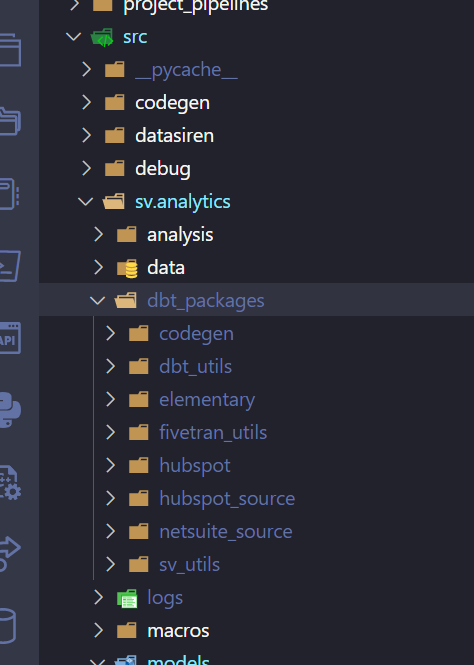The image size is (474, 665).
Task: Select the elementary package folder
Action: tap(206, 400)
